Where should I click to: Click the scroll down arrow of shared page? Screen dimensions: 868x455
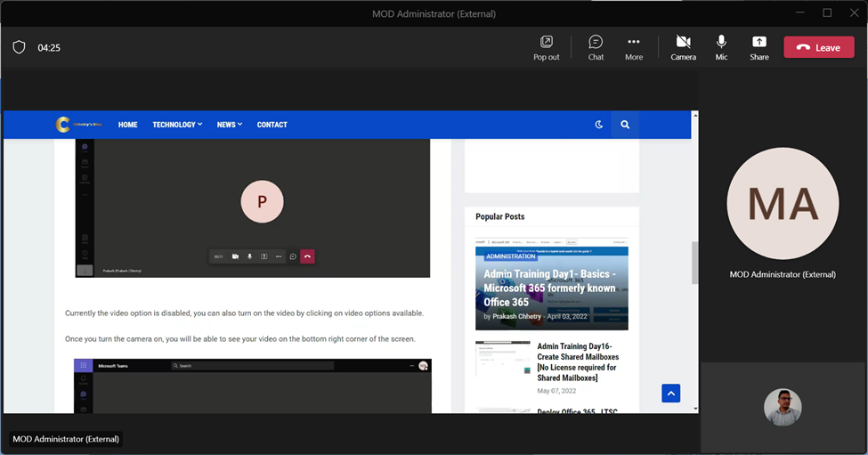click(x=694, y=409)
